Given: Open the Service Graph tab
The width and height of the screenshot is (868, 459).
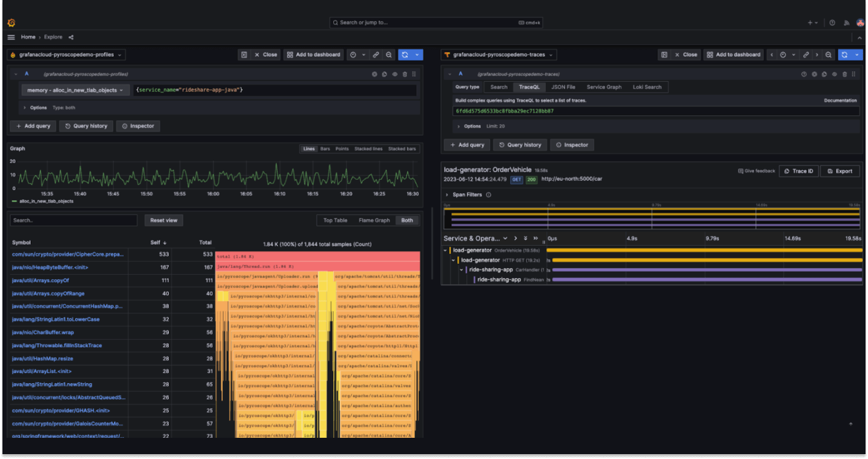Looking at the screenshot, I should point(603,87).
